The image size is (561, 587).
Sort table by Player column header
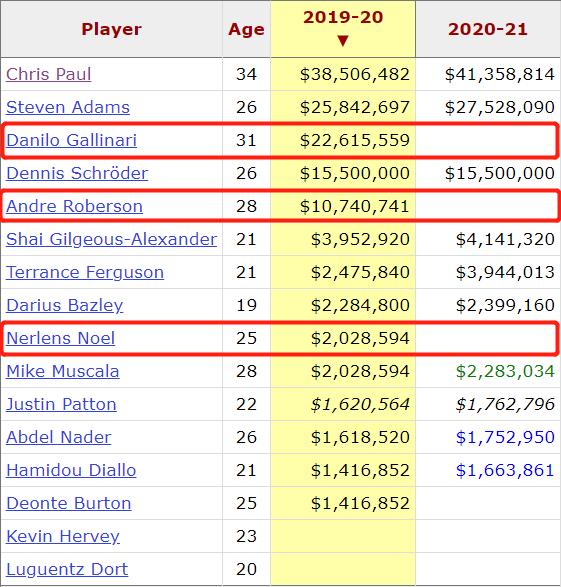(112, 29)
